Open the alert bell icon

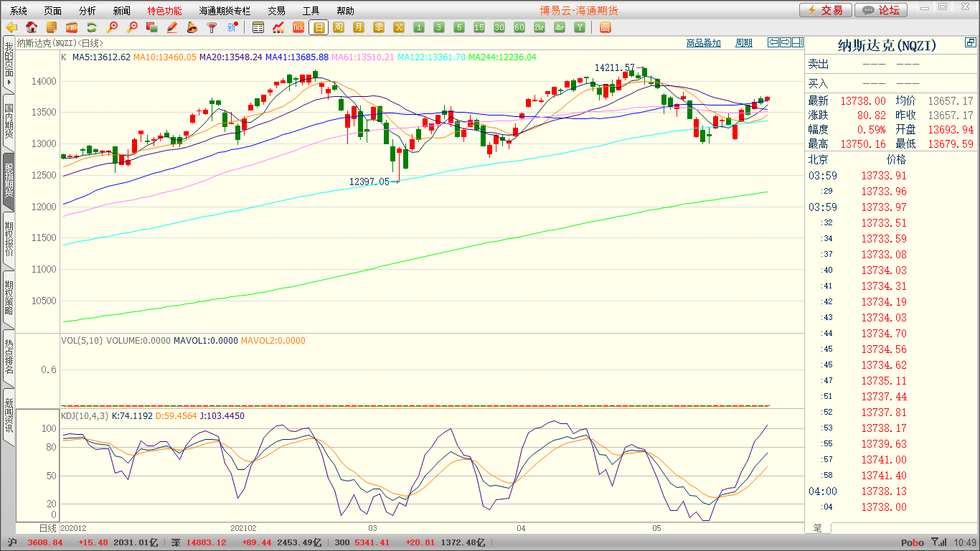[192, 27]
